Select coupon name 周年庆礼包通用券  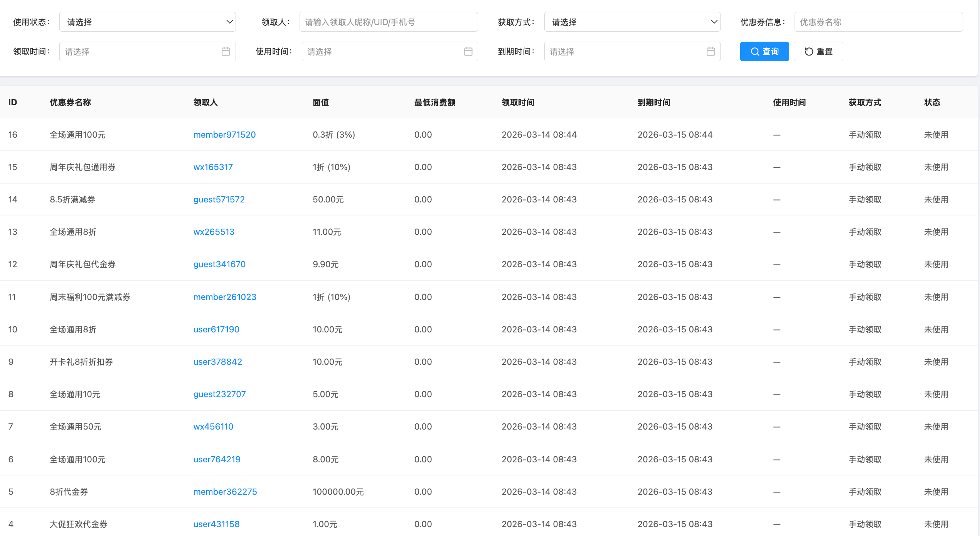click(x=83, y=167)
